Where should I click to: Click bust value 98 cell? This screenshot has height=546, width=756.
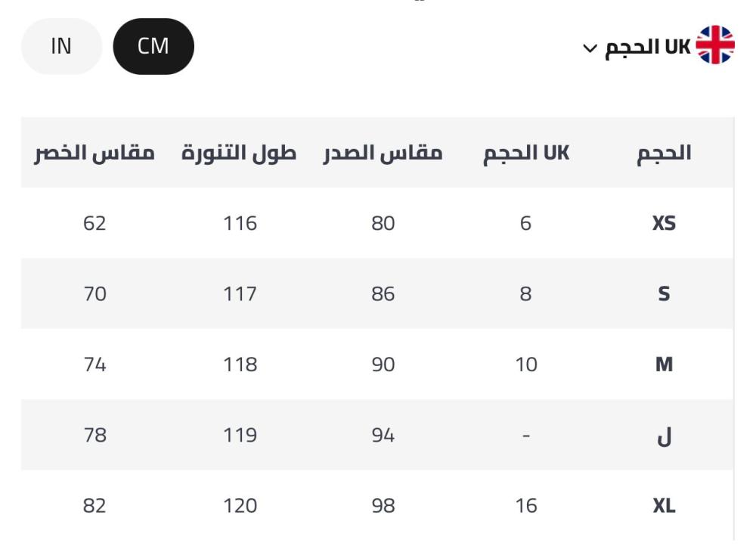click(x=383, y=506)
